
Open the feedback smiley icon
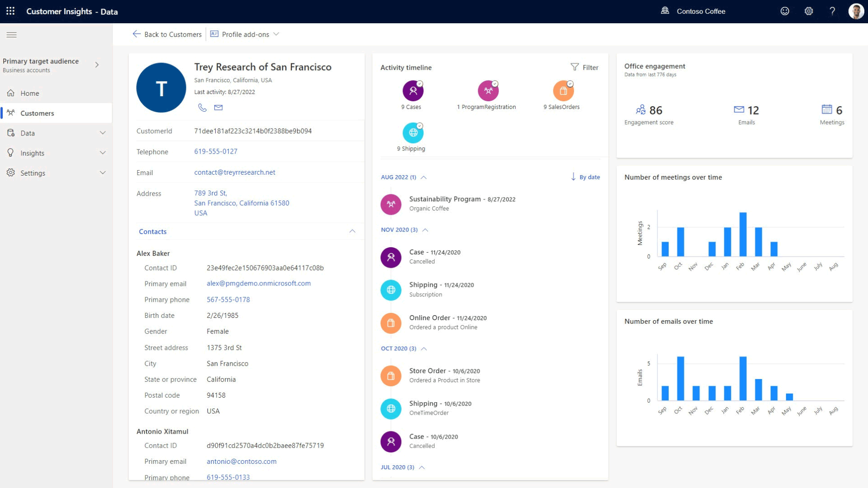(x=785, y=11)
